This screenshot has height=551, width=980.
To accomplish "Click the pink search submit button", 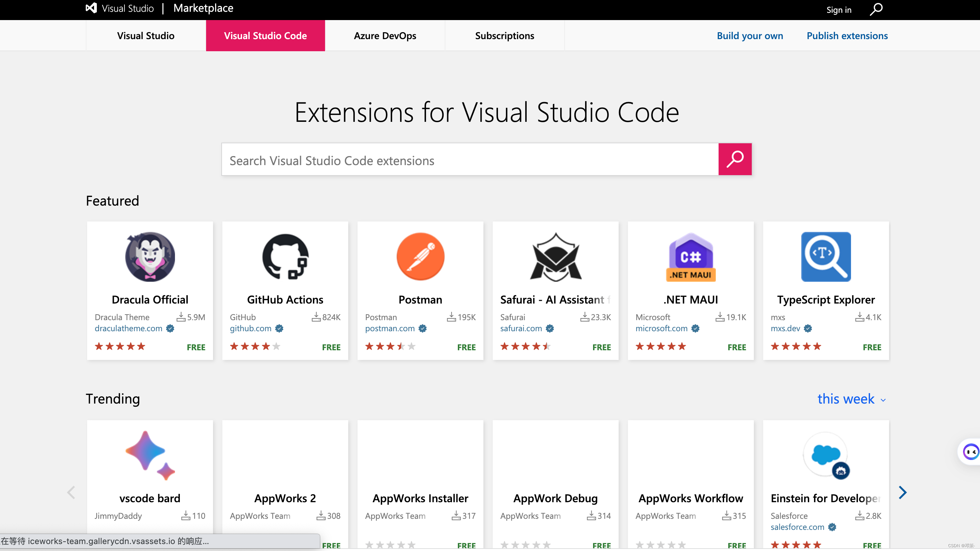I will click(x=734, y=159).
